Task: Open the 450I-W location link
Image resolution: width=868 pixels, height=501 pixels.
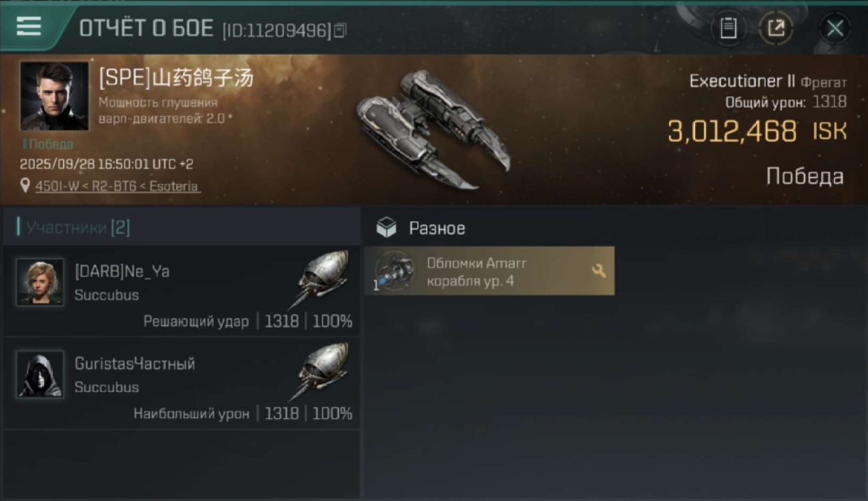Action: pyautogui.click(x=117, y=186)
